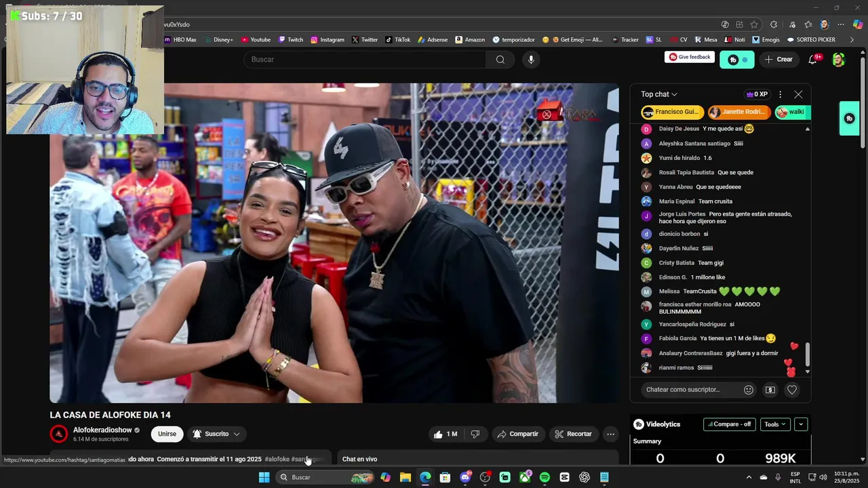The height and width of the screenshot is (488, 868).
Task: Open the HBO Max bookmark
Action: [x=180, y=40]
